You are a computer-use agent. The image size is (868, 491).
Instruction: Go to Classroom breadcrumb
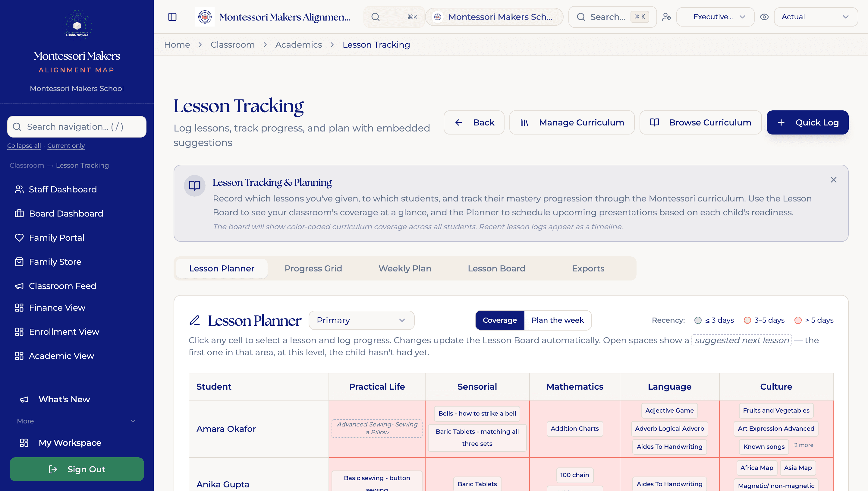[x=232, y=45]
